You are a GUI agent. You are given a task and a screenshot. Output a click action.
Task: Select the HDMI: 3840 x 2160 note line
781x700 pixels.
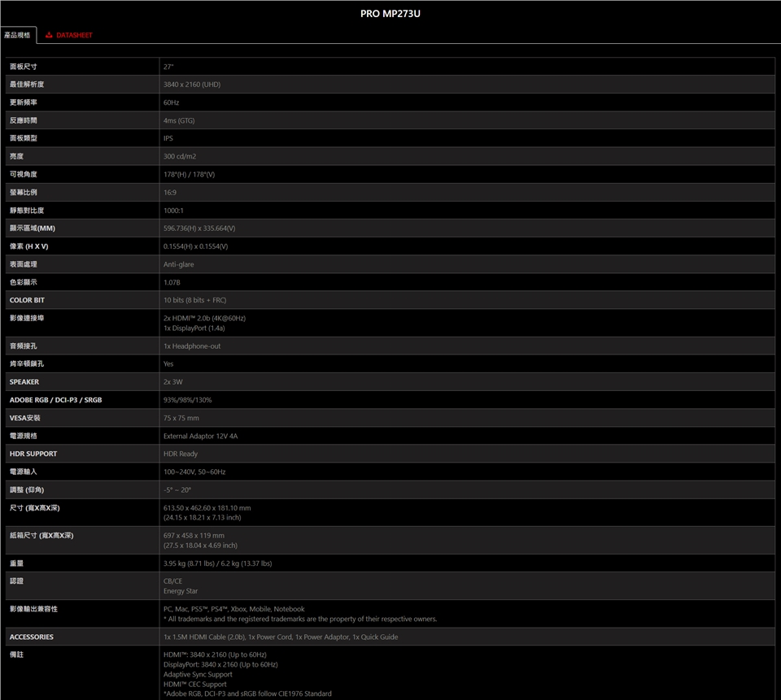[x=215, y=654]
